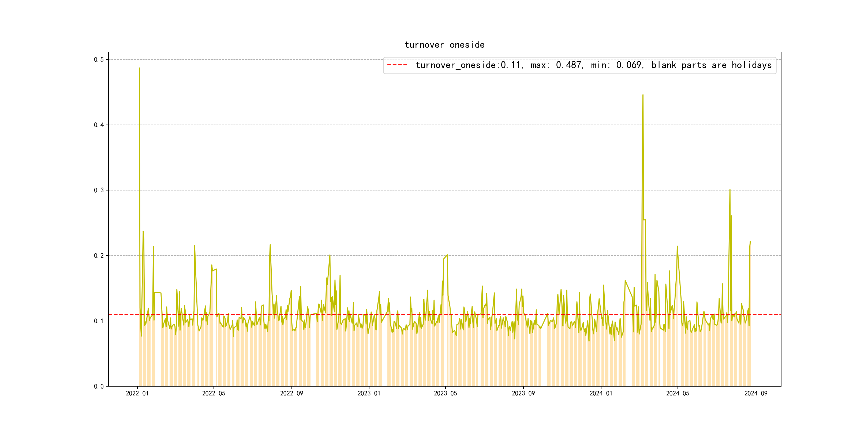Click the 0.0 y-axis tick label
Screen dimensions: 868x434
tap(99, 387)
